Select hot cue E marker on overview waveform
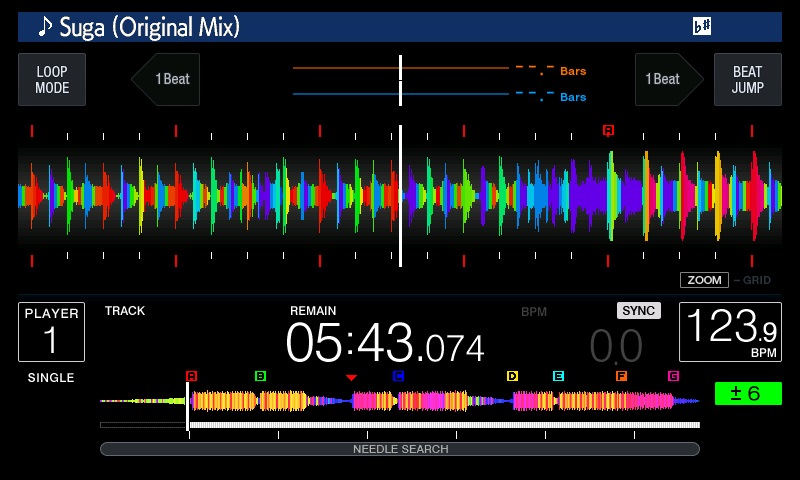 [558, 376]
